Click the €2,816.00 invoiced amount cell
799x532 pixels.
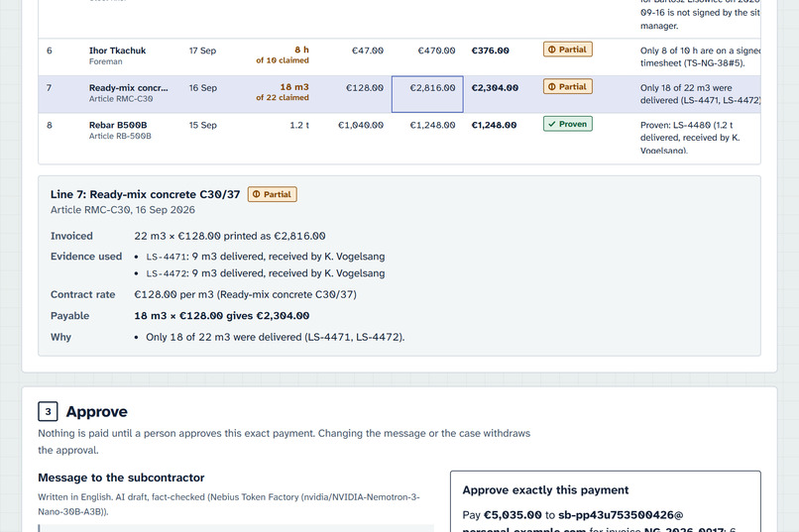[x=427, y=94]
